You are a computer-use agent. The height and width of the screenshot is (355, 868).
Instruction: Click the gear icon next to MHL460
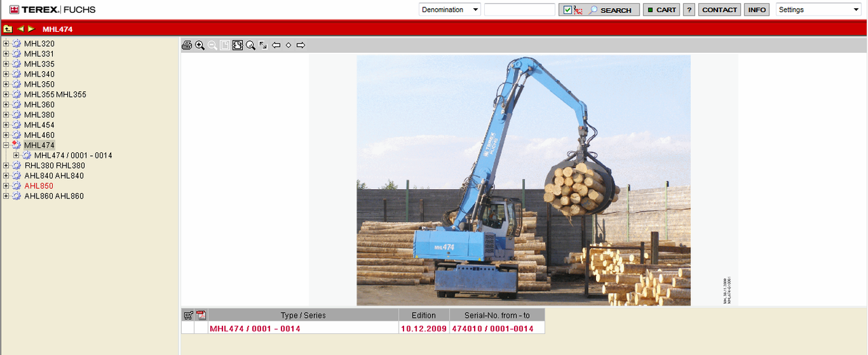click(x=16, y=135)
